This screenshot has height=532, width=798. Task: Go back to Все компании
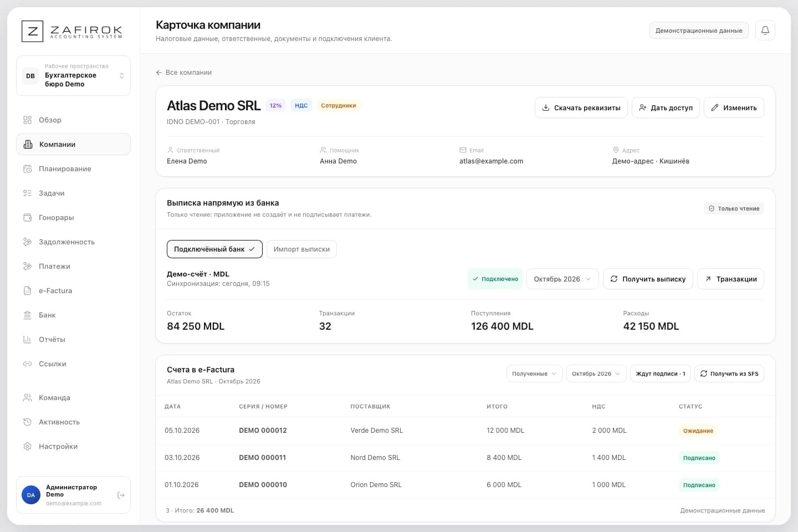(184, 73)
